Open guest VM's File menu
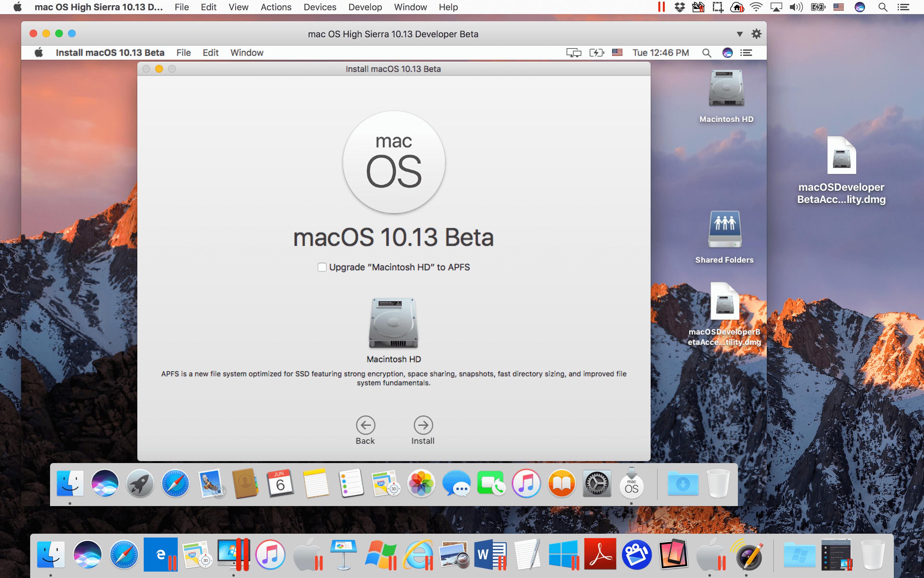Viewport: 924px width, 578px height. tap(183, 52)
